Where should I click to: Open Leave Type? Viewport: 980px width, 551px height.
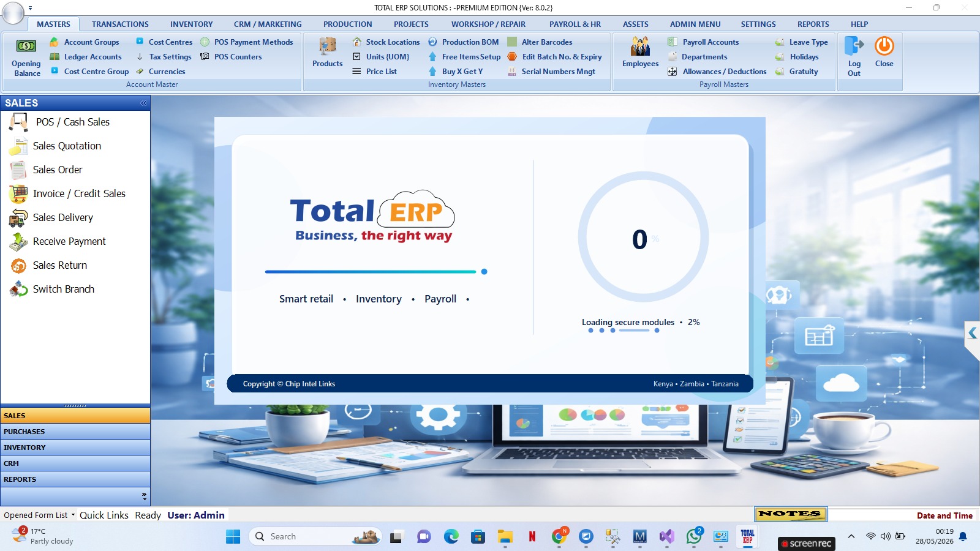(x=802, y=42)
